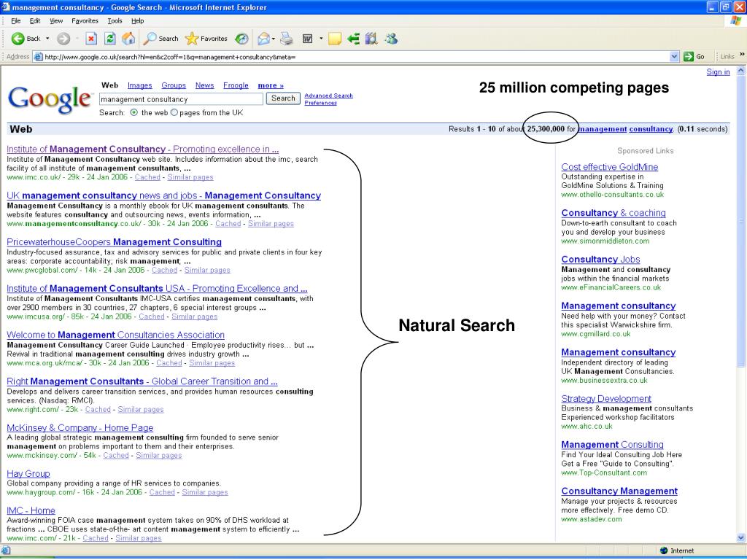
Task: Open the View menu
Action: (56, 21)
